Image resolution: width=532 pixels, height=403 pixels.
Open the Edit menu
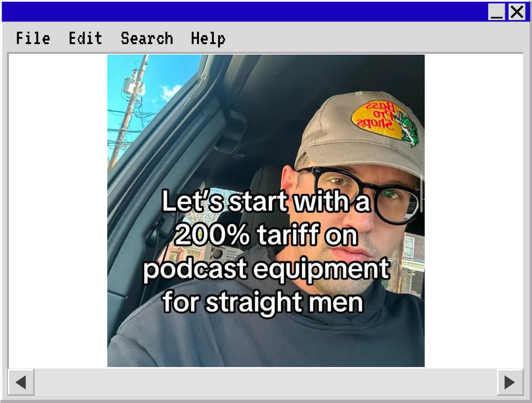(86, 38)
